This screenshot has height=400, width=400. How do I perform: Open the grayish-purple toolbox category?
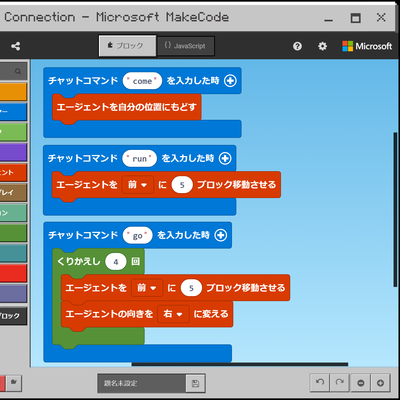[x=13, y=293]
